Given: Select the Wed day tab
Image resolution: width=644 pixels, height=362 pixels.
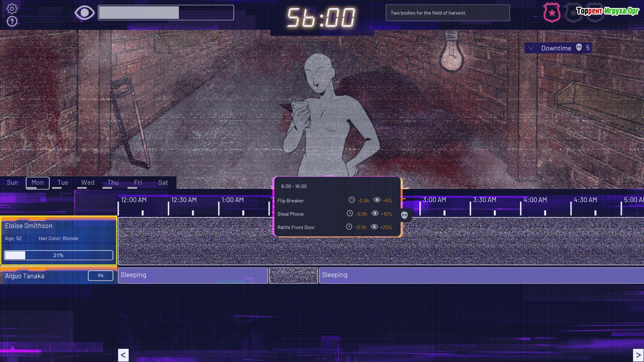Looking at the screenshot, I should (x=88, y=183).
